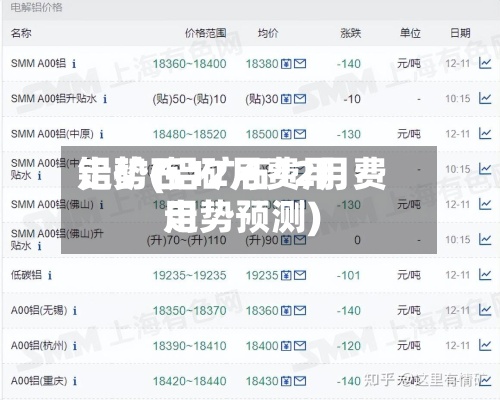
Task: Click the 价格范围 column header
Action: click(x=206, y=33)
